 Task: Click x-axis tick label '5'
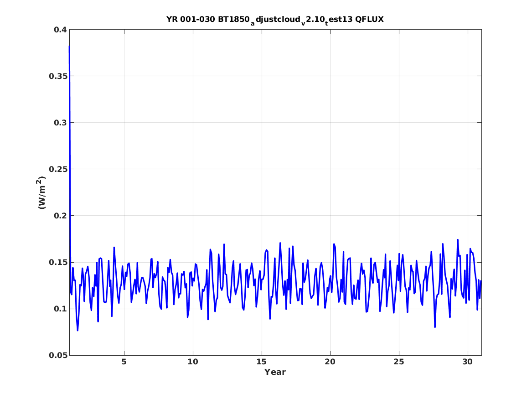(124, 362)
